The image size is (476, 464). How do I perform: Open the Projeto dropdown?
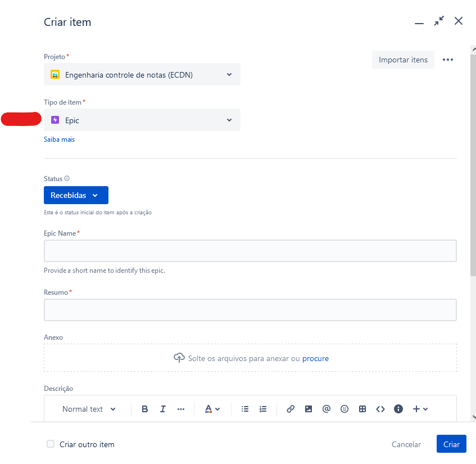point(142,74)
